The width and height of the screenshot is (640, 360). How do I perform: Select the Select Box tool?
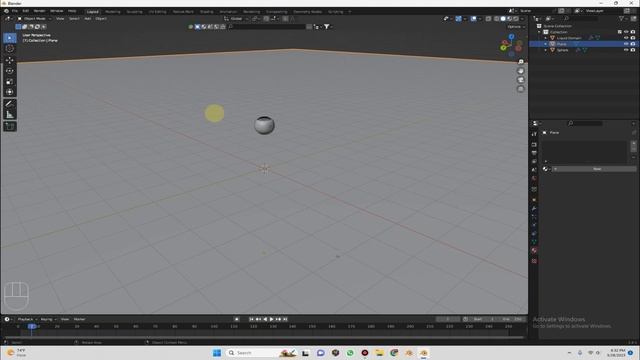point(10,38)
